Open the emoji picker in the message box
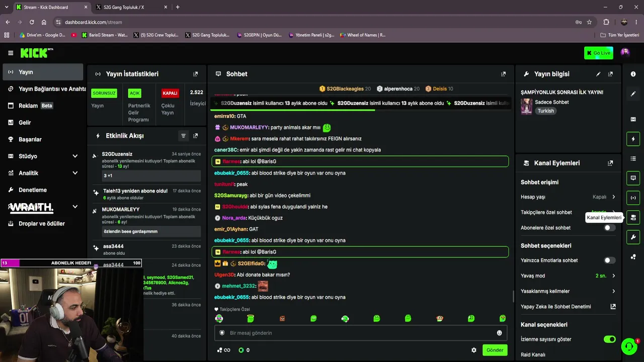The width and height of the screenshot is (644, 362). pos(499,333)
